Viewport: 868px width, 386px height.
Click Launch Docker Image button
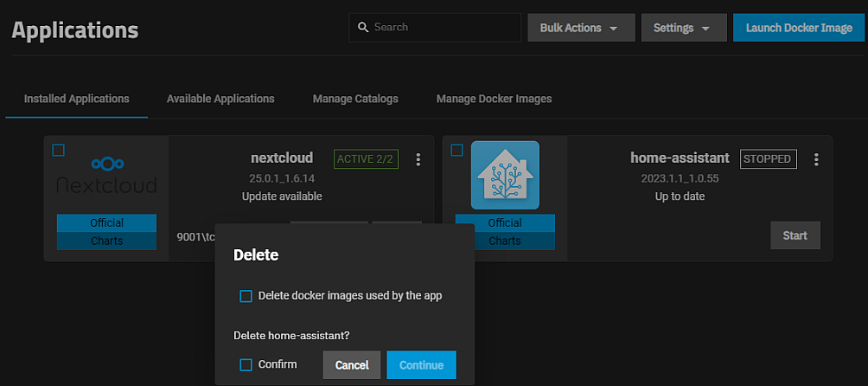(799, 28)
